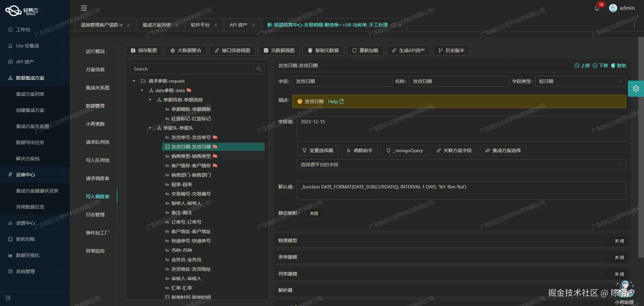Open 历史版本 to view version history
The image size is (644, 306).
[x=451, y=50]
